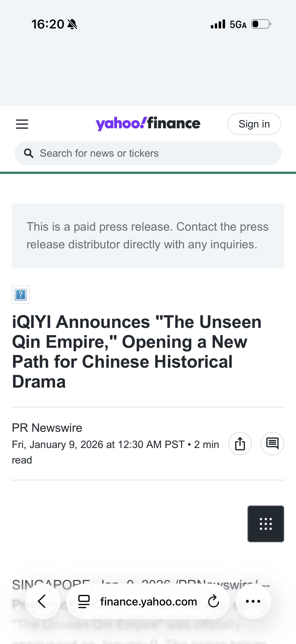Tap the battery indicator in status bar

(x=261, y=24)
